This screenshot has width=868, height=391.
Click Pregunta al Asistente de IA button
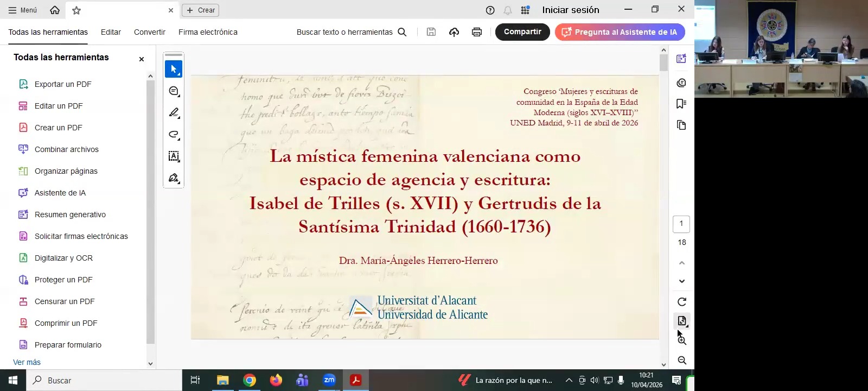click(x=620, y=32)
